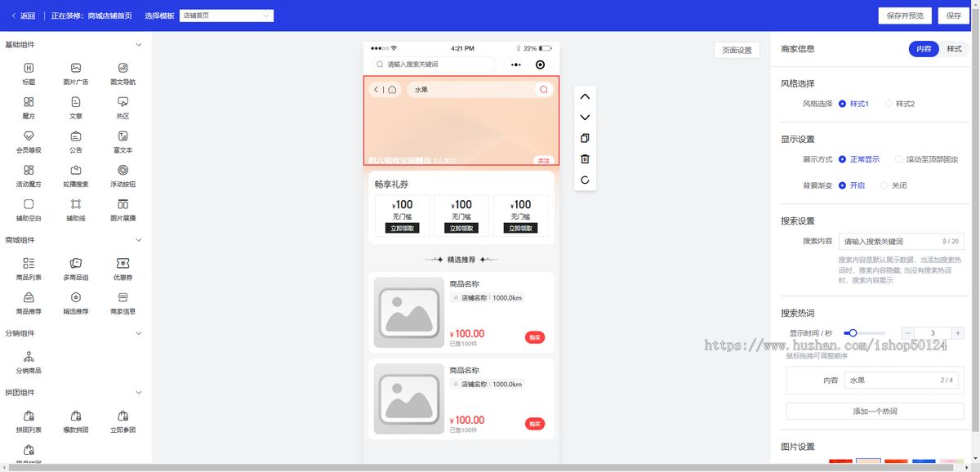Add the 图片展播 component

(122, 211)
